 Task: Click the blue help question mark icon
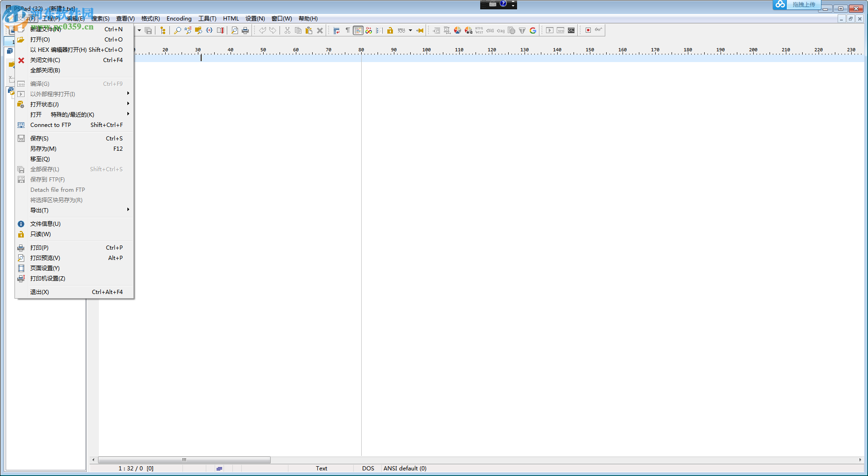click(x=503, y=4)
